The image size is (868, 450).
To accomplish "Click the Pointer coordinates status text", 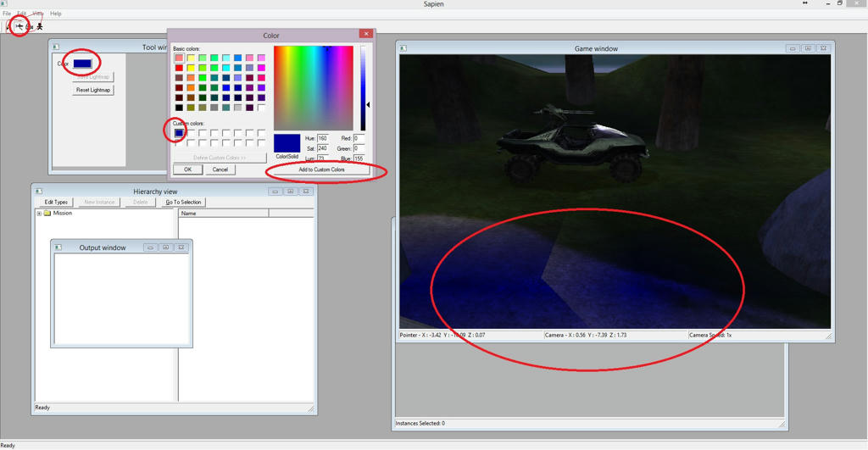I will [442, 335].
